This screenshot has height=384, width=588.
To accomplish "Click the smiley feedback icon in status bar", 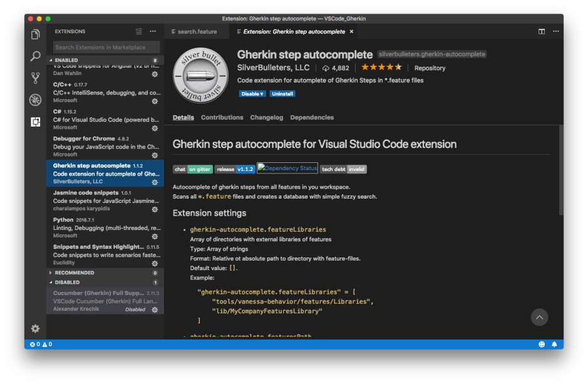I will (542, 345).
